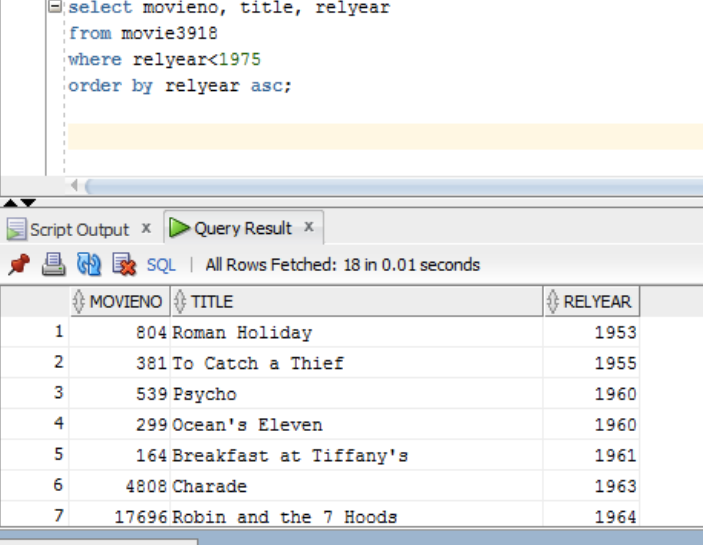Click the panel expand down arrow
Image resolution: width=704 pixels, height=545 pixels.
click(x=28, y=203)
